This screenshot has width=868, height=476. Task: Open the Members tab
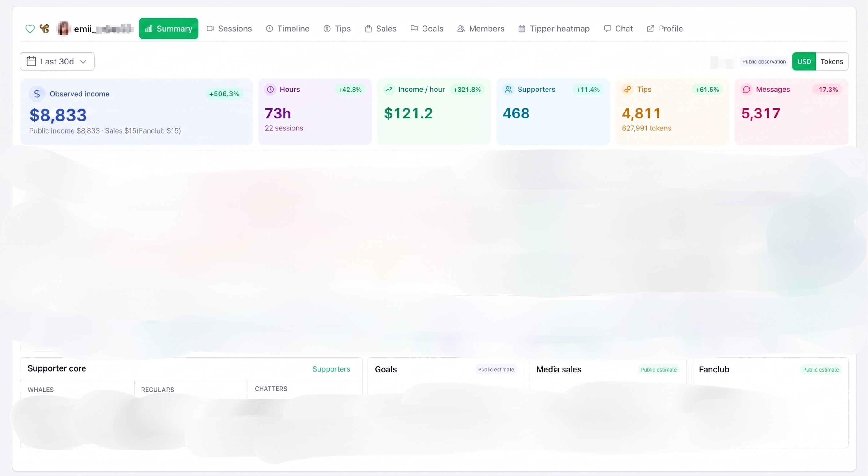coord(480,29)
